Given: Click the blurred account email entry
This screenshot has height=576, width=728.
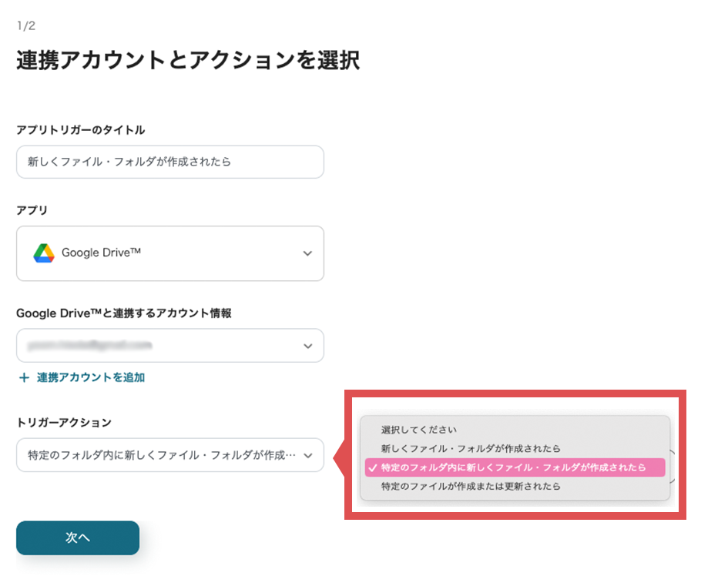Looking at the screenshot, I should [x=92, y=346].
